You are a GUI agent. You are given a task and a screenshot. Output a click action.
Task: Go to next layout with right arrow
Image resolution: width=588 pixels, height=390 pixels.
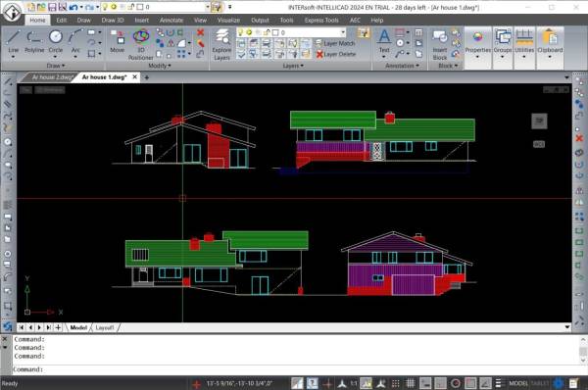(x=39, y=327)
